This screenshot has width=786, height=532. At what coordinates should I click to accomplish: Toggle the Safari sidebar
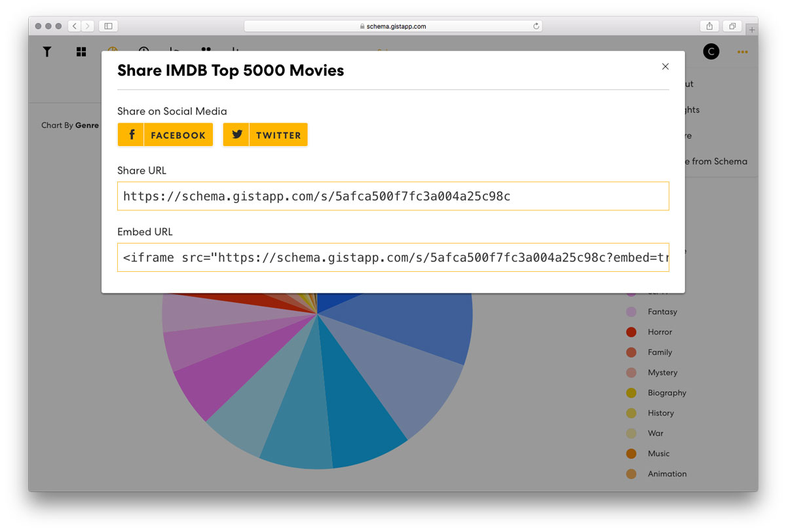(x=108, y=26)
